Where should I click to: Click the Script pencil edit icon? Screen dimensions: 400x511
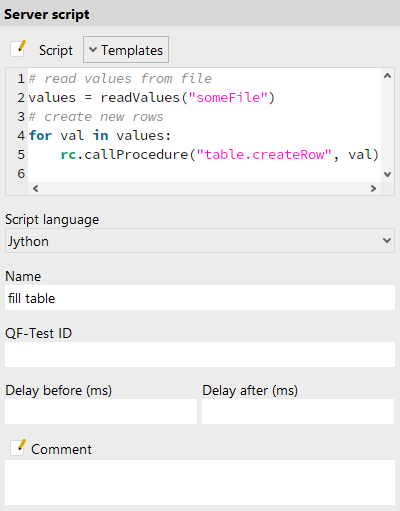click(18, 49)
